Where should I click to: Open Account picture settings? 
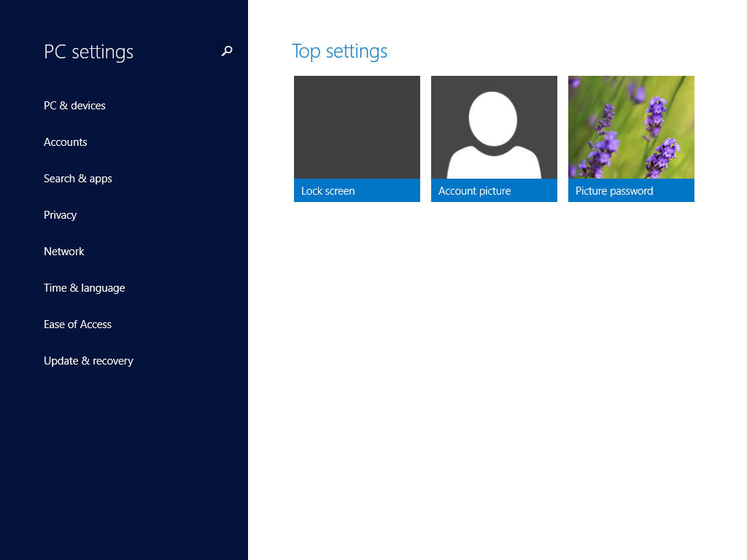pos(494,139)
